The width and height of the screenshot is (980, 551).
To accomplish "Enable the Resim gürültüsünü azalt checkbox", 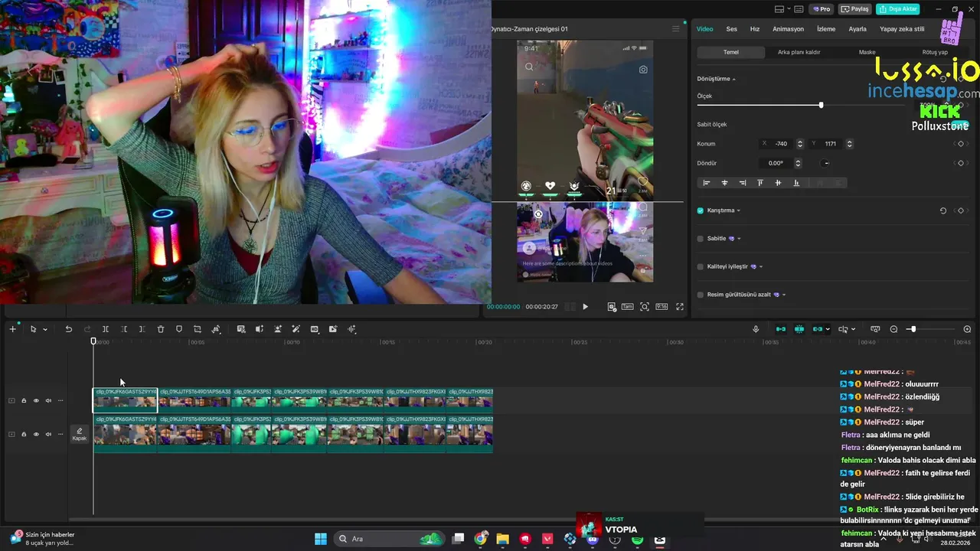I will (701, 295).
